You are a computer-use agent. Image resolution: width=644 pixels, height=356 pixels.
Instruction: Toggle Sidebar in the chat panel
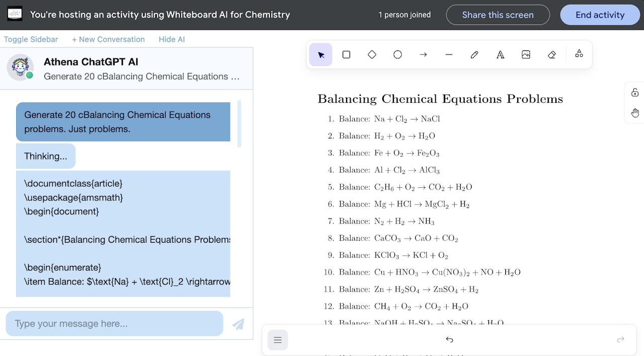tap(31, 39)
